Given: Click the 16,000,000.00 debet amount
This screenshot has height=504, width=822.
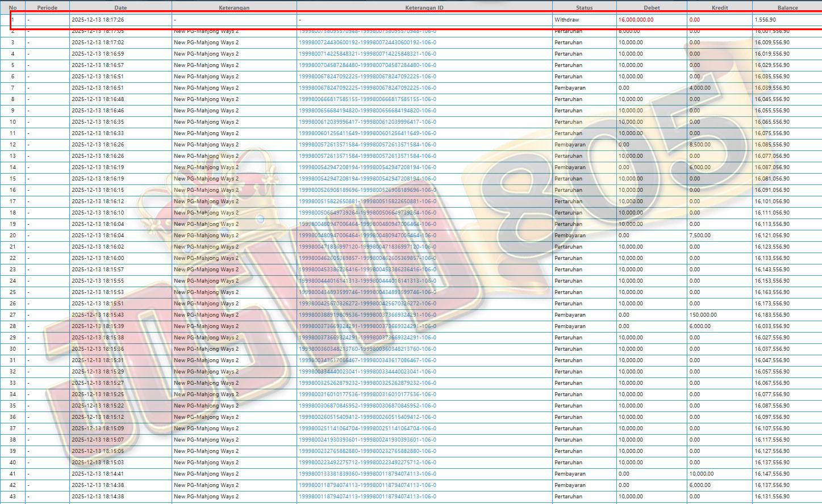Looking at the screenshot, I should tap(636, 20).
